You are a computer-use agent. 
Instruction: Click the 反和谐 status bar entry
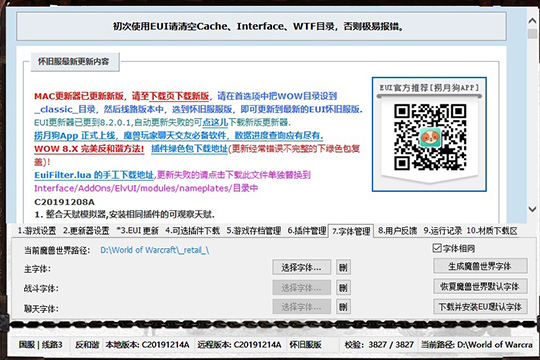[x=87, y=344]
